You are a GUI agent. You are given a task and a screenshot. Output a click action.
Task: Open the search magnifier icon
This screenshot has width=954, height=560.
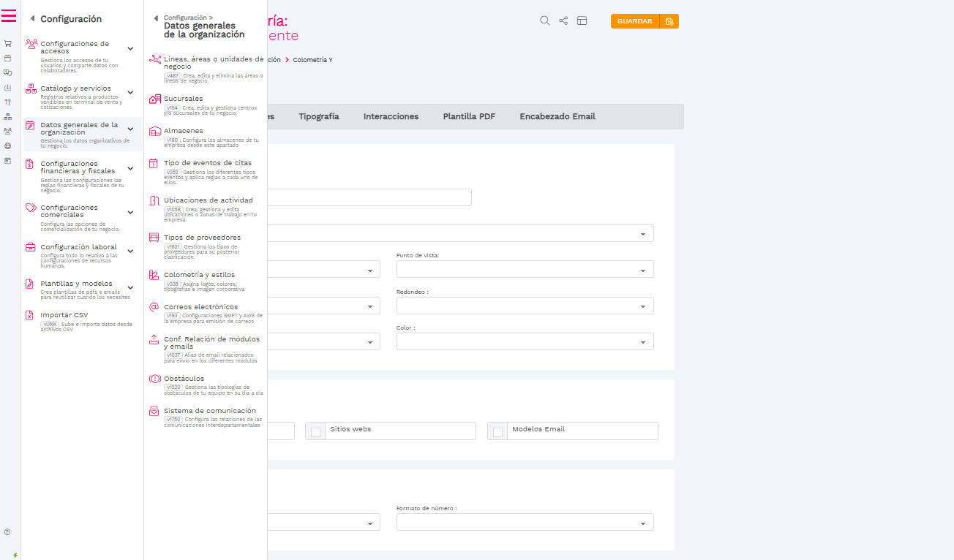coord(544,21)
